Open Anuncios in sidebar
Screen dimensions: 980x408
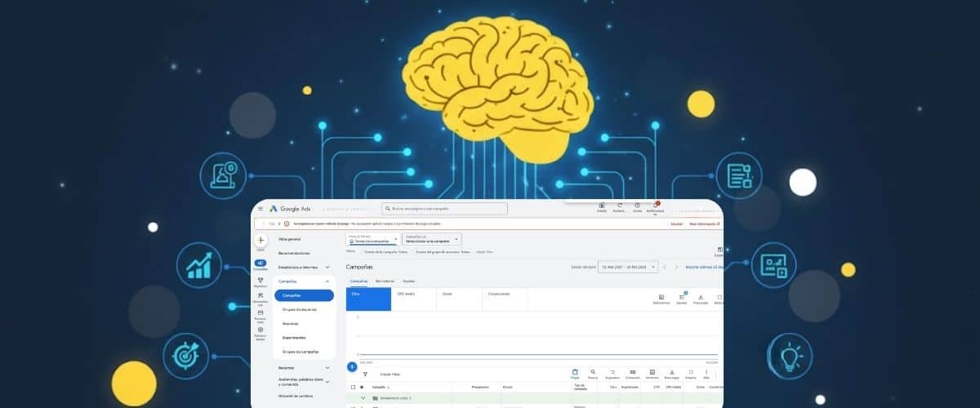290,324
